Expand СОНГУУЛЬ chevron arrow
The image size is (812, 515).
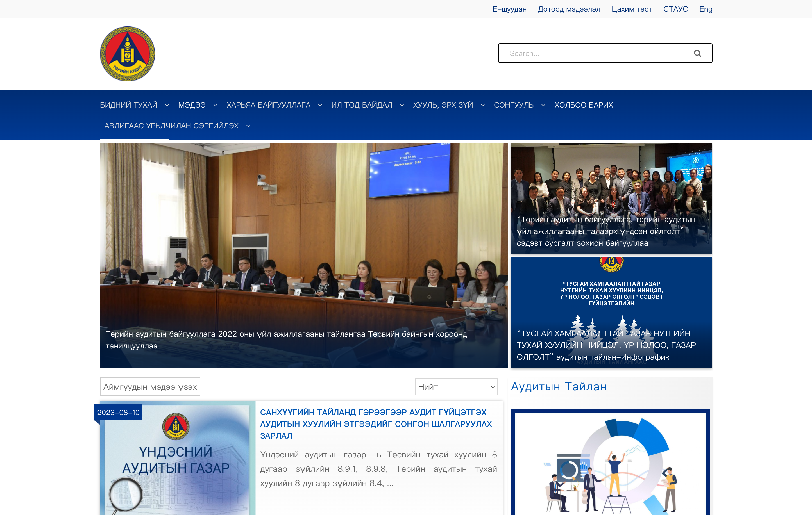tap(543, 105)
